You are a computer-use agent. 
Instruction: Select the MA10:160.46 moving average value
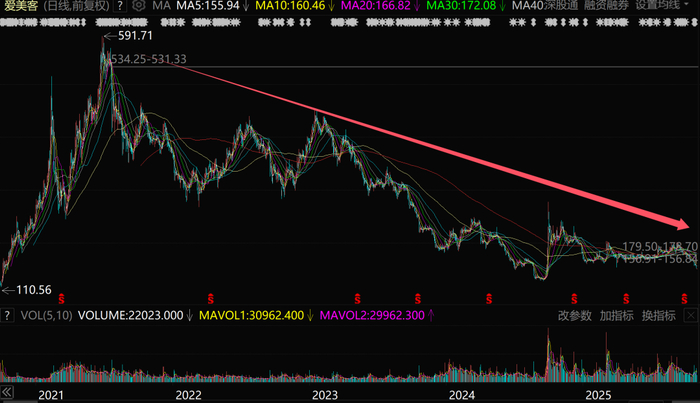[290, 5]
